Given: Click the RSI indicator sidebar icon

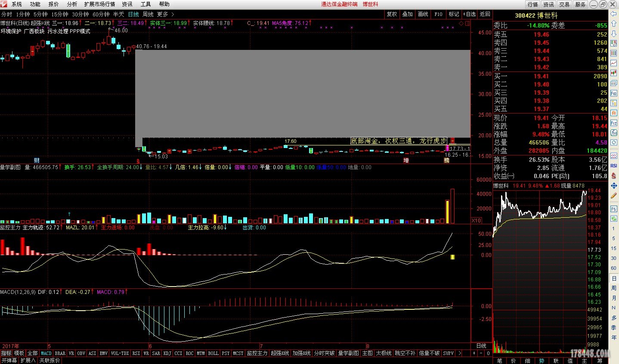Looking at the screenshot, I should point(614,165).
